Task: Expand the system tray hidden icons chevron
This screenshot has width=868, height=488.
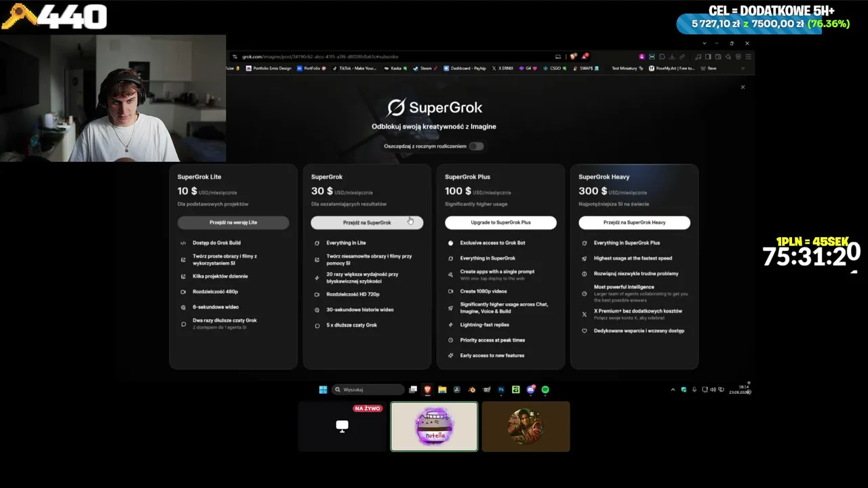Action: tap(673, 390)
